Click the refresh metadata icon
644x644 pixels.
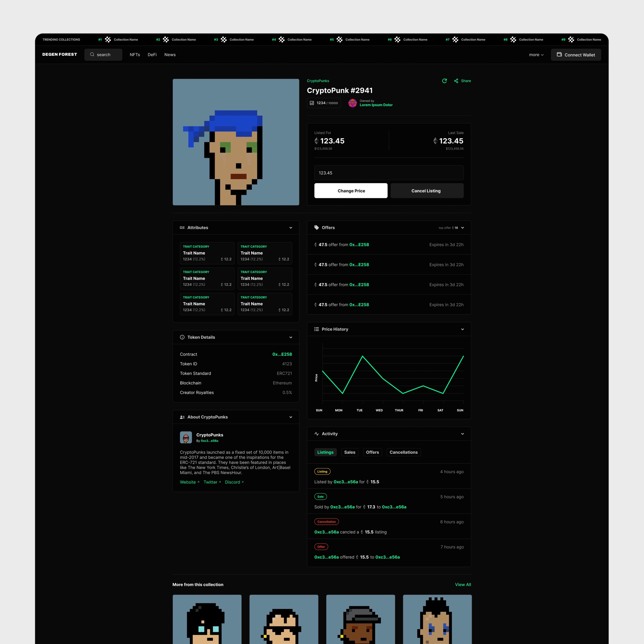[444, 81]
